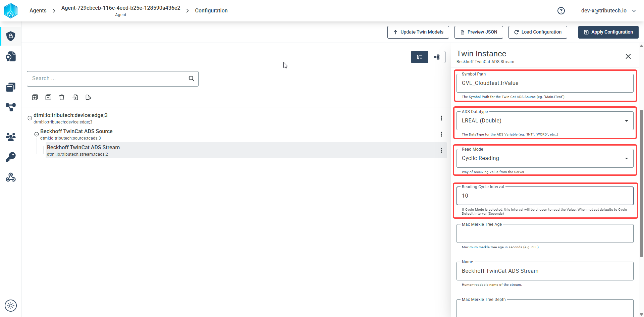Collapse the dtmi:io:tributech:device:edge;3 node
Screen dimensions: 644x317
coord(30,118)
